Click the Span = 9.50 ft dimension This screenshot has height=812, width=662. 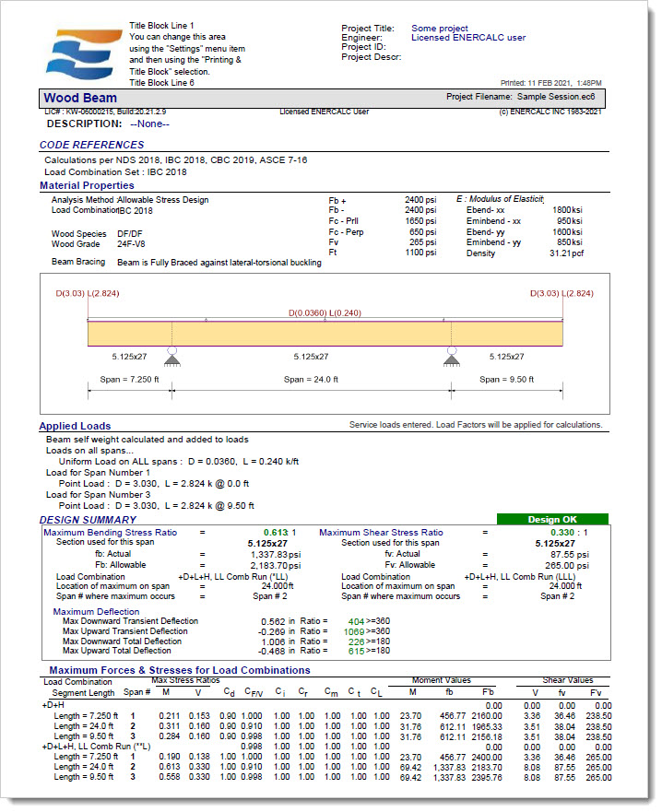click(506, 379)
